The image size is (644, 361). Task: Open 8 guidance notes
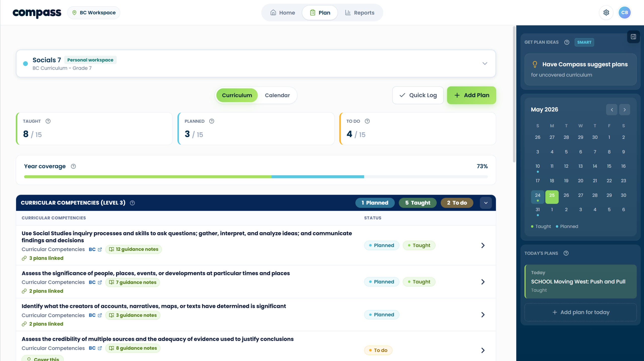(x=133, y=348)
